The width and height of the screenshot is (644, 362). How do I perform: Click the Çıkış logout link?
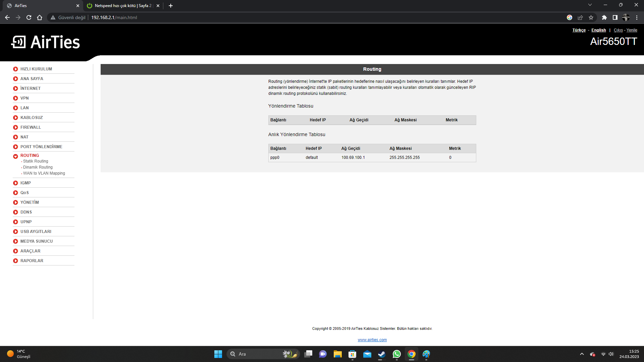coord(618,30)
